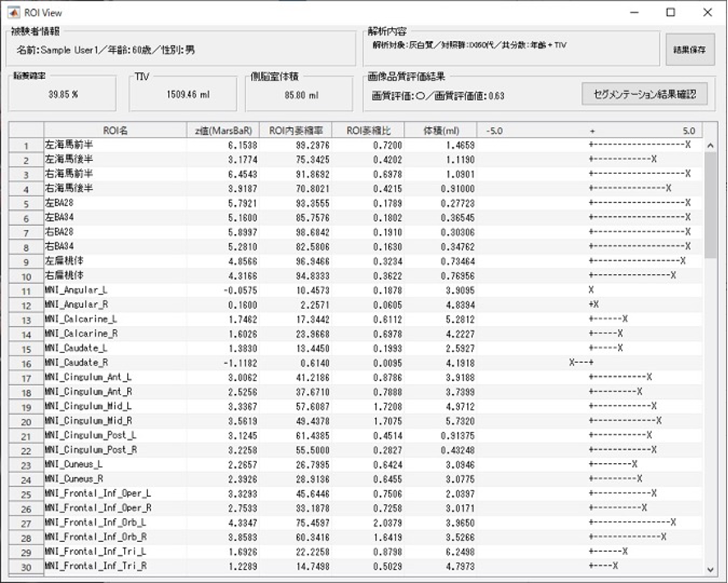The width and height of the screenshot is (728, 583).
Task: Click the 体積(ml) column header
Action: (441, 131)
